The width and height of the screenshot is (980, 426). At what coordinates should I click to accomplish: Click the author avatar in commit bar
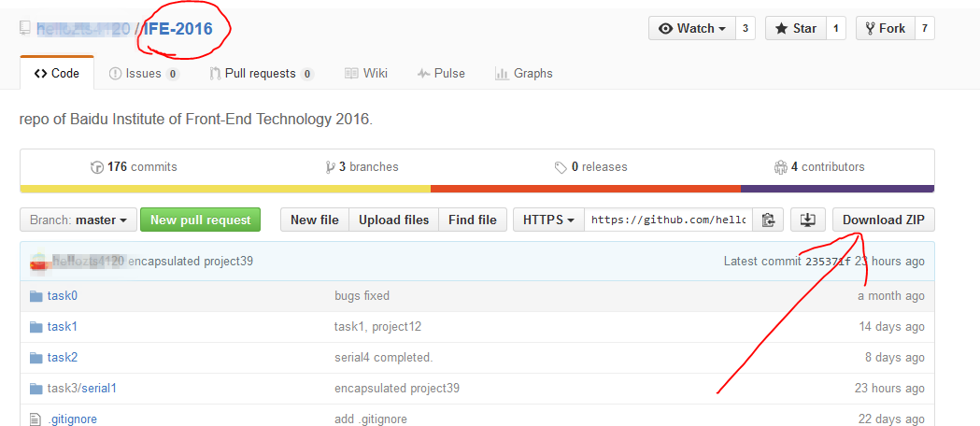40,261
